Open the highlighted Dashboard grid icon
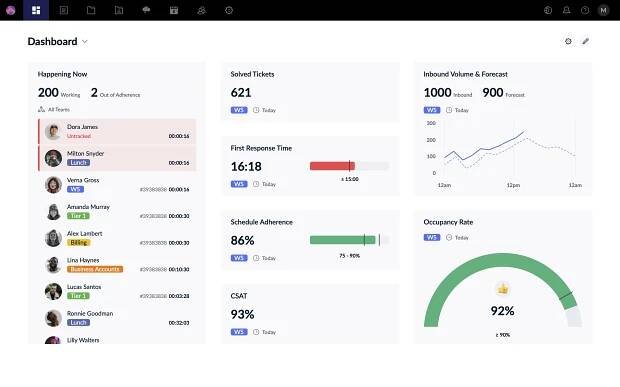The image size is (620, 387). click(x=36, y=10)
